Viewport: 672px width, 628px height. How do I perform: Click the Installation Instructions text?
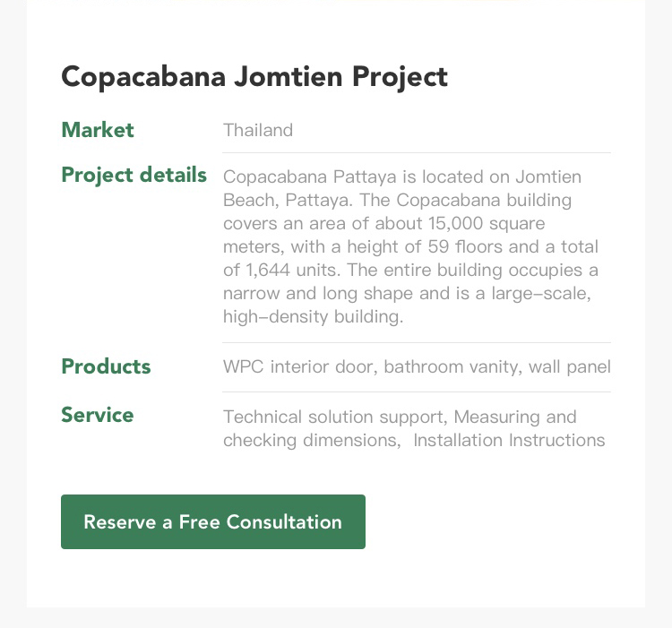(509, 441)
